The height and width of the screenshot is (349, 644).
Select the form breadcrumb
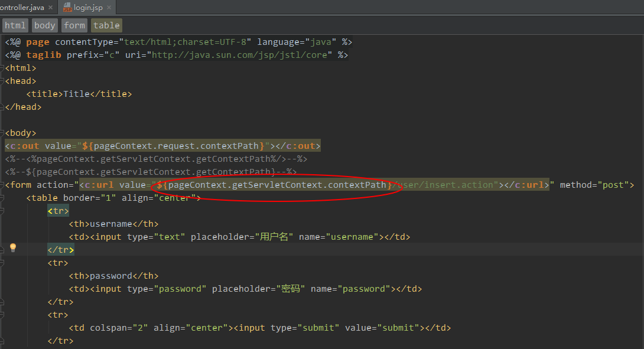(x=74, y=25)
